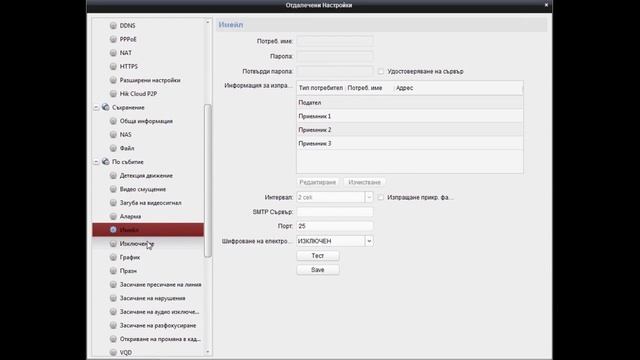640x360 pixels.
Task: Click the Порт field showing 25
Action: pyautogui.click(x=335, y=226)
